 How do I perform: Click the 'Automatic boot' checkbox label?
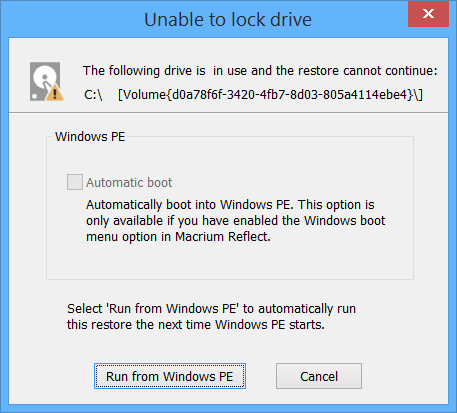click(x=129, y=183)
